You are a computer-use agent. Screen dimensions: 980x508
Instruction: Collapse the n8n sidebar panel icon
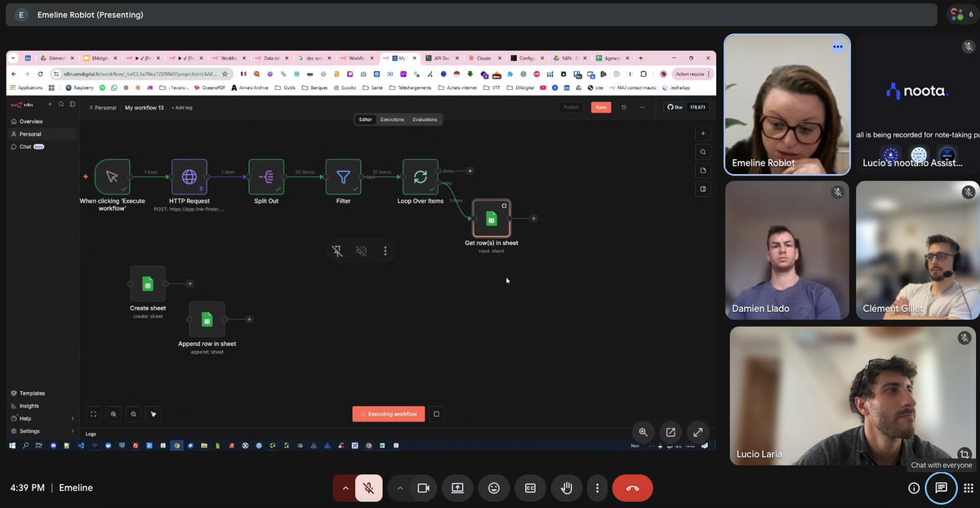[72, 105]
